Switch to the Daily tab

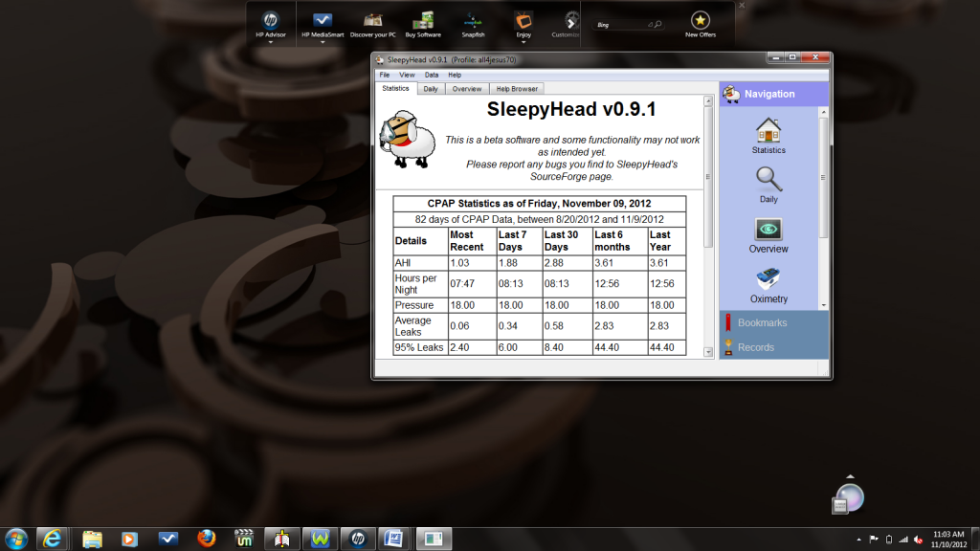pyautogui.click(x=431, y=89)
